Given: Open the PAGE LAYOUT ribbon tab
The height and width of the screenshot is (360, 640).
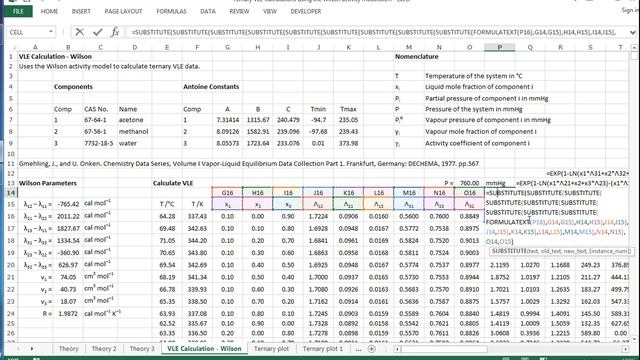Looking at the screenshot, I should click(x=123, y=11).
